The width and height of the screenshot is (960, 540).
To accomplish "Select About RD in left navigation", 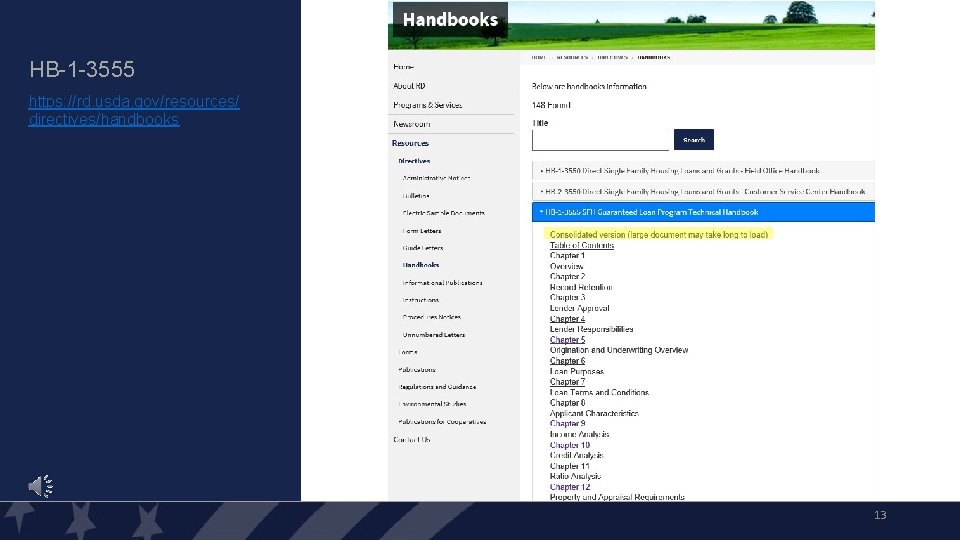I will pyautogui.click(x=409, y=86).
